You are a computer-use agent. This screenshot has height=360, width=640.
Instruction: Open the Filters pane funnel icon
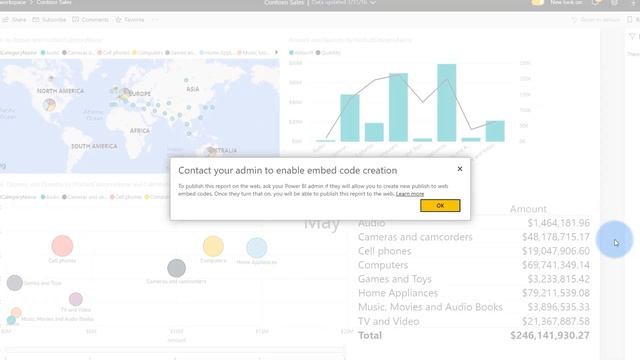click(x=632, y=36)
